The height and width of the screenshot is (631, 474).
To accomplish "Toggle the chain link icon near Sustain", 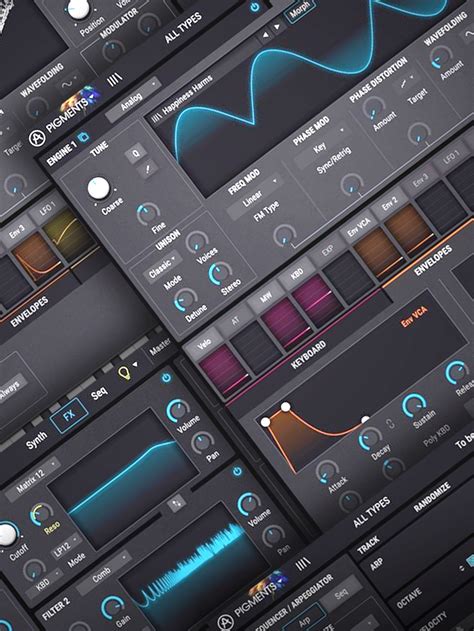I will pyautogui.click(x=389, y=423).
